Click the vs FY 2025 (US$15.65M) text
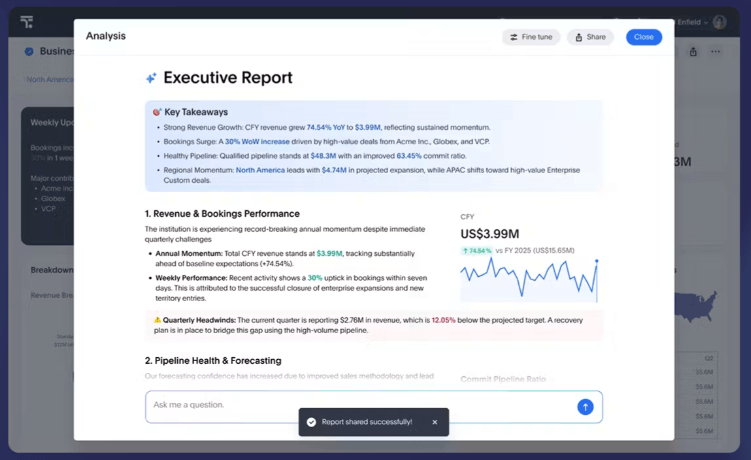Screen dimensions: 751x460 535,251
